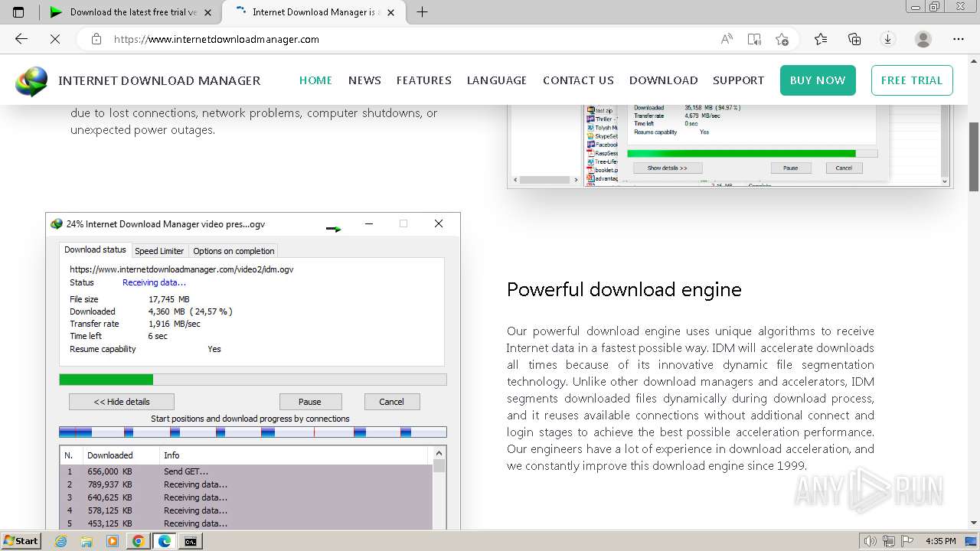
Task: Click the 'Powerful download engine' heading
Action: click(624, 289)
